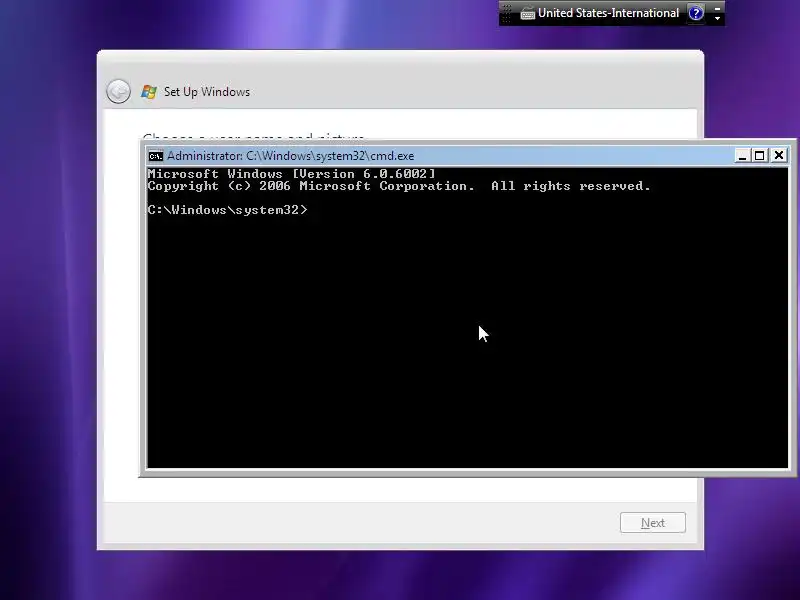Click the Windows flag logo icon
800x600 pixels.
(148, 92)
